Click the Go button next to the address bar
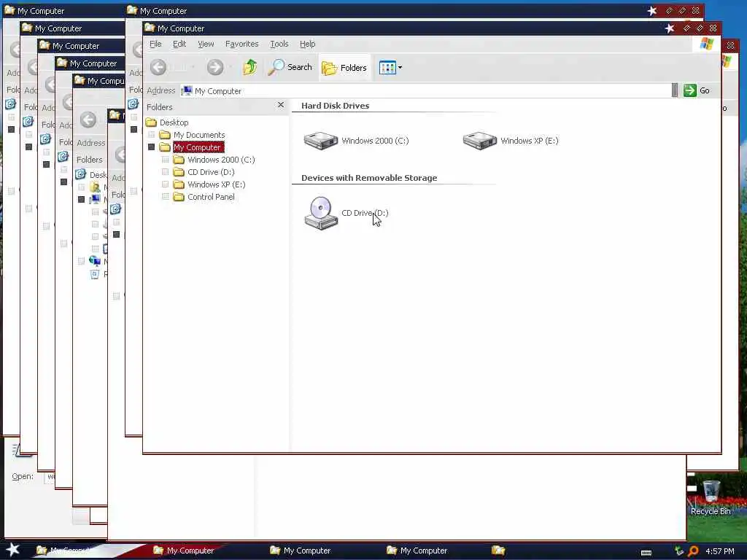Viewport: 747px width, 560px height. [697, 90]
